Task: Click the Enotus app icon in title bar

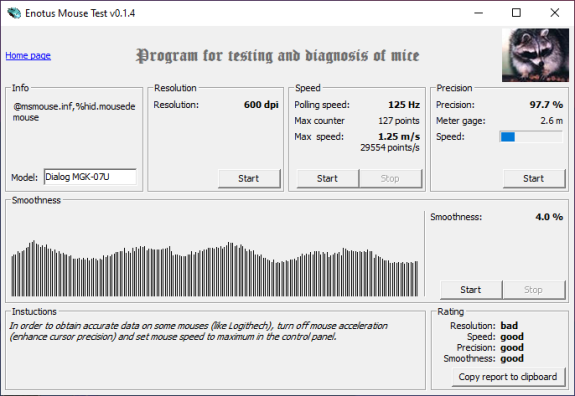Action: coord(14,13)
